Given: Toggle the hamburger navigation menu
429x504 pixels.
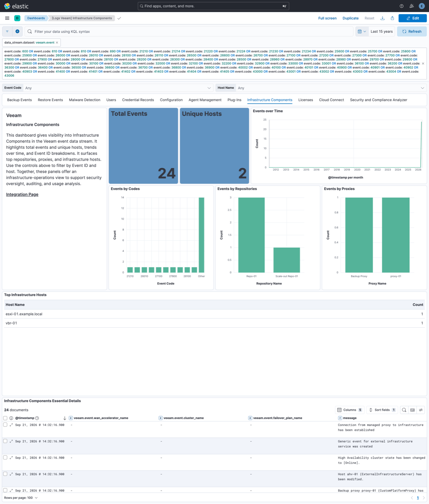Looking at the screenshot, I should (x=7, y=18).
